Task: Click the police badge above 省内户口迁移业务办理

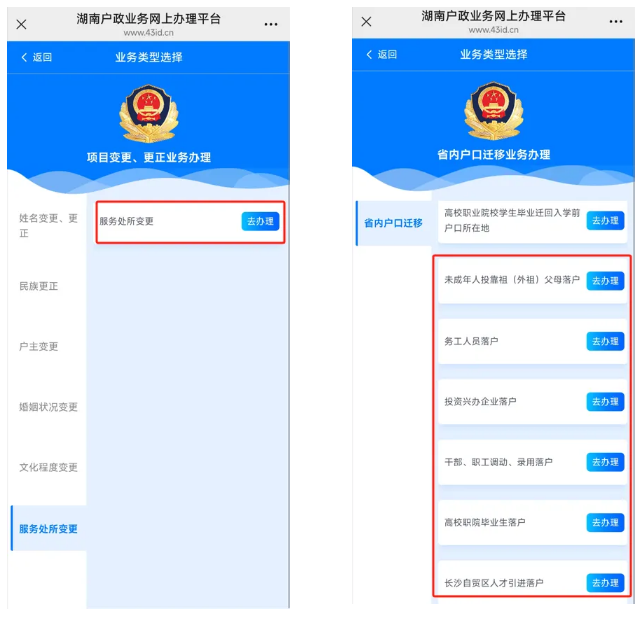Action: pos(494,110)
